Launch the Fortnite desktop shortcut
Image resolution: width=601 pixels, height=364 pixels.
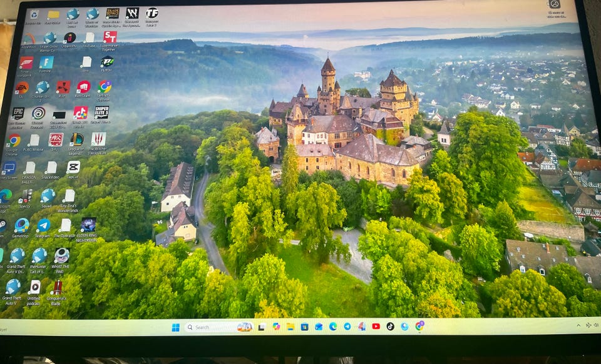tap(46, 62)
